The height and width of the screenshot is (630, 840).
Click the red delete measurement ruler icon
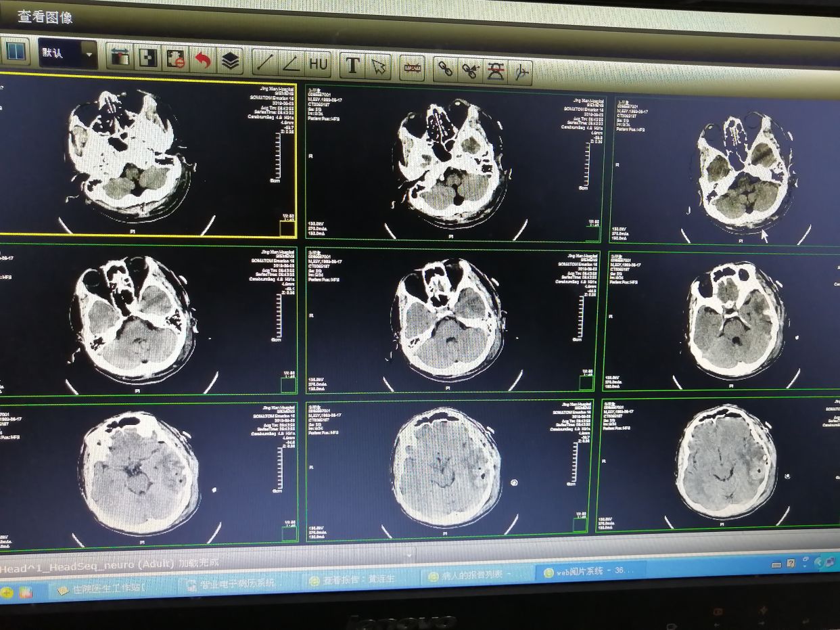click(x=412, y=68)
